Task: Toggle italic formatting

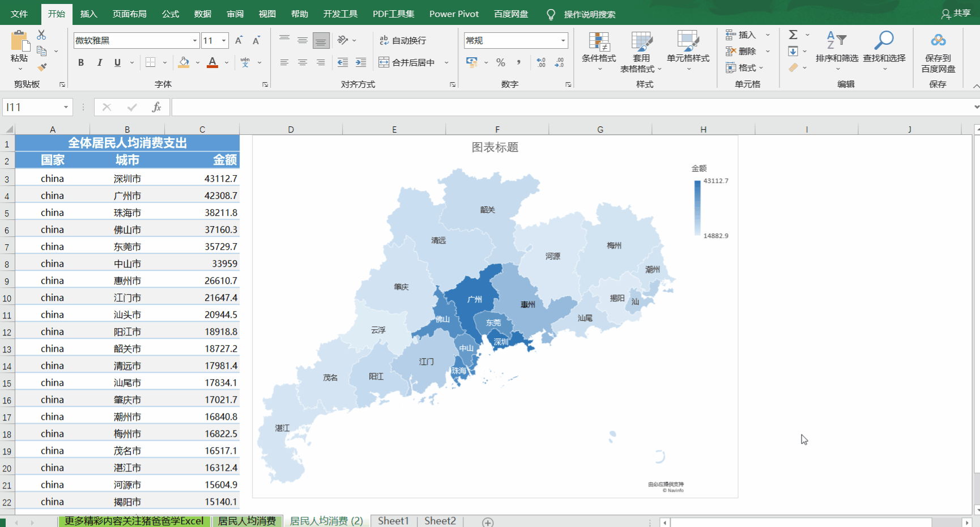Action: [100, 63]
